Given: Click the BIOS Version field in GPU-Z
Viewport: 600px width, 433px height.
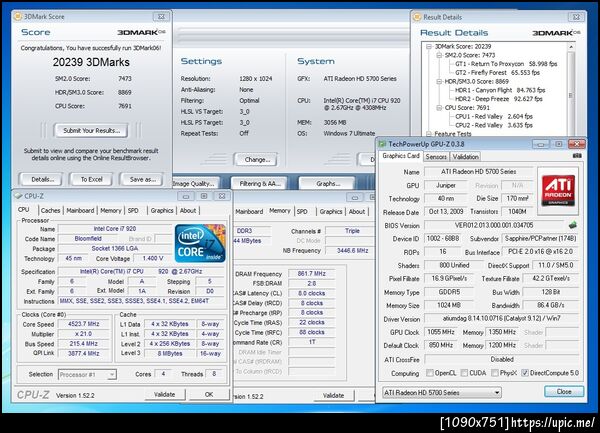Looking at the screenshot, I should click(x=494, y=225).
